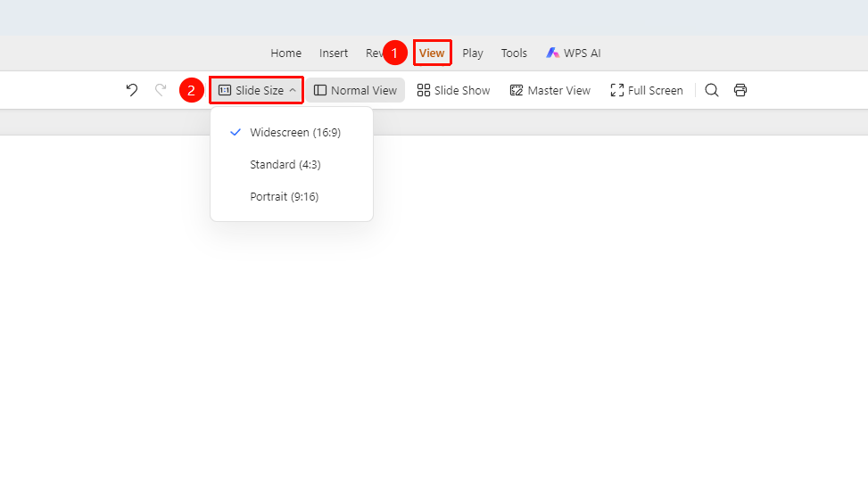This screenshot has width=868, height=485.
Task: Open the View tab
Action: click(x=432, y=53)
